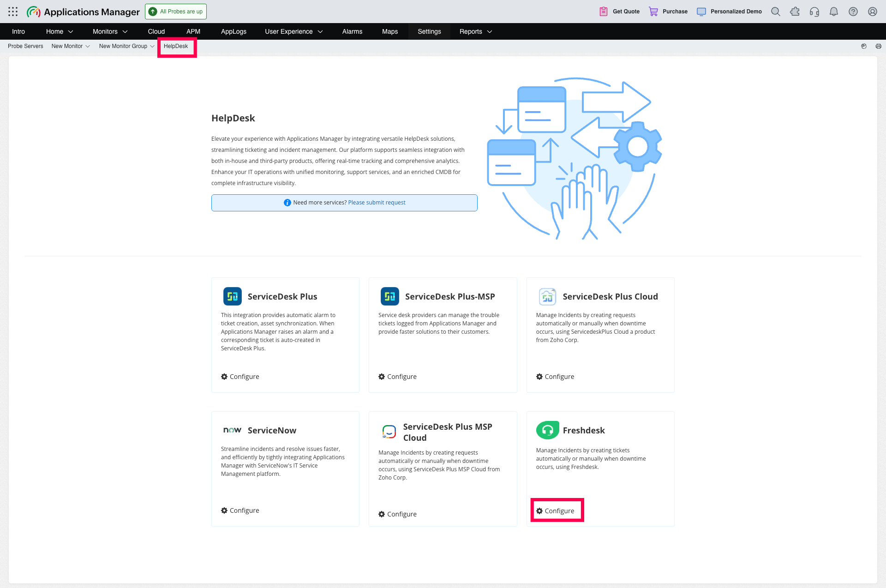Image resolution: width=886 pixels, height=588 pixels.
Task: Click the All Probes are up status badge
Action: pos(176,12)
